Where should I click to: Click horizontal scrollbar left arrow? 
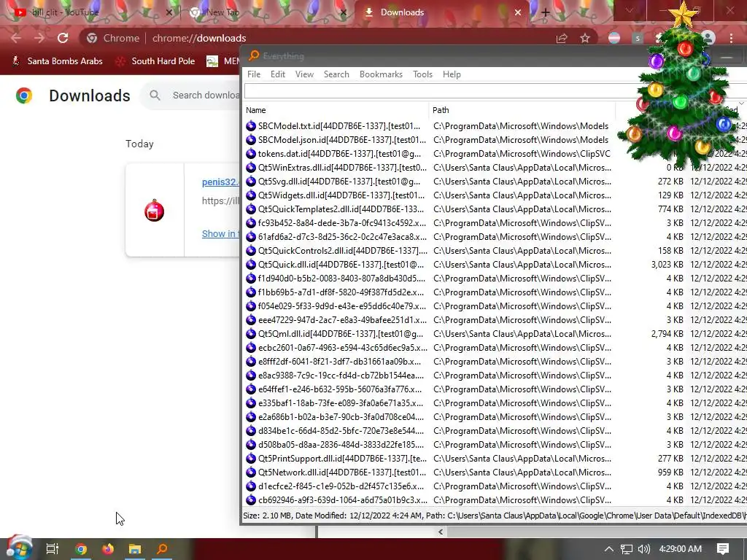441,532
